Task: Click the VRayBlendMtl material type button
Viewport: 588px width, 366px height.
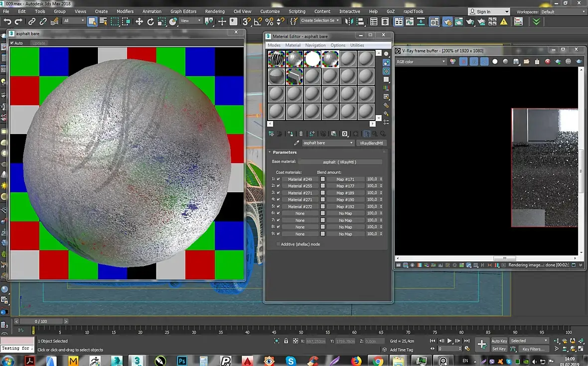Action: [372, 143]
